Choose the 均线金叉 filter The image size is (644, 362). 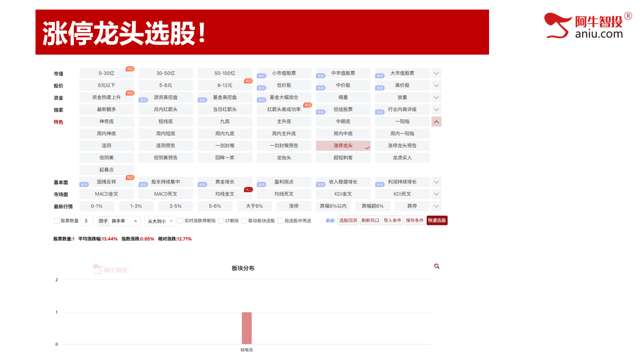[225, 194]
